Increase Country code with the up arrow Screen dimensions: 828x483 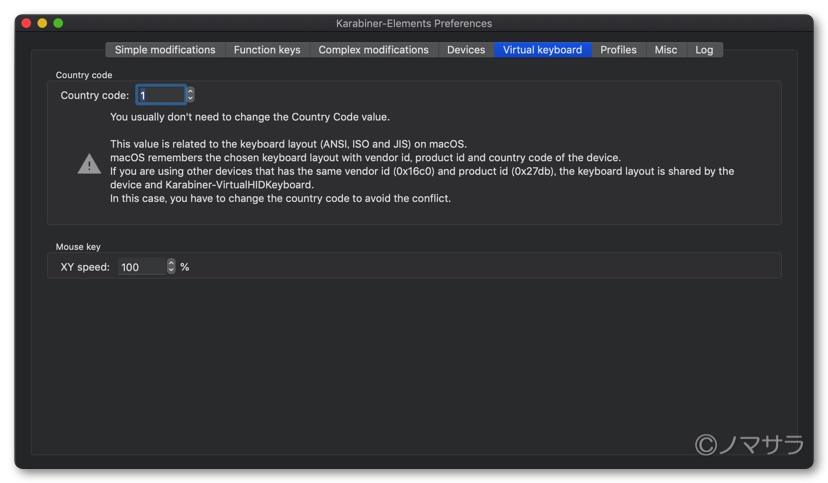[x=190, y=91]
